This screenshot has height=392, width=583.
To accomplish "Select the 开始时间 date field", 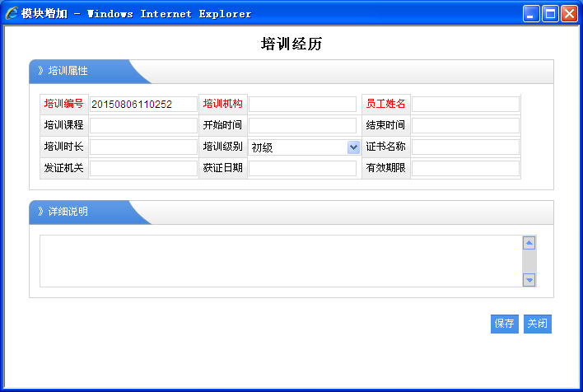I will tap(302, 126).
